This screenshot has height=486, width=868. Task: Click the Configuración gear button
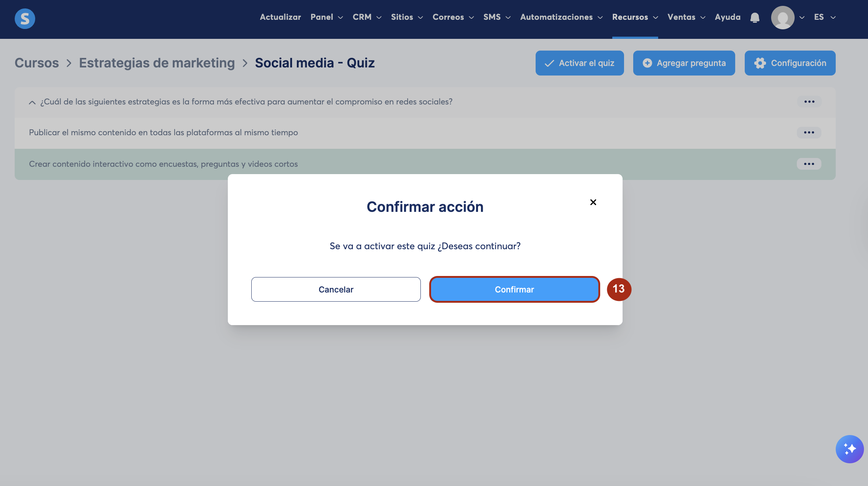click(790, 63)
